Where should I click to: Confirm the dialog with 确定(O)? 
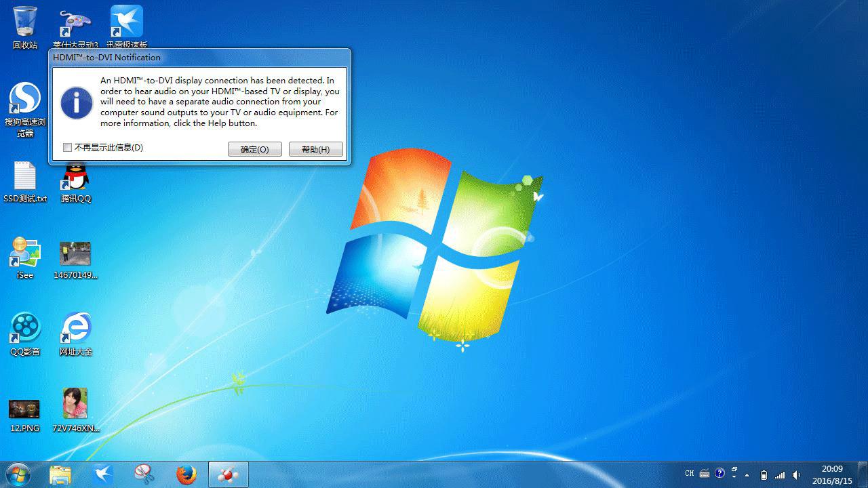click(x=255, y=149)
